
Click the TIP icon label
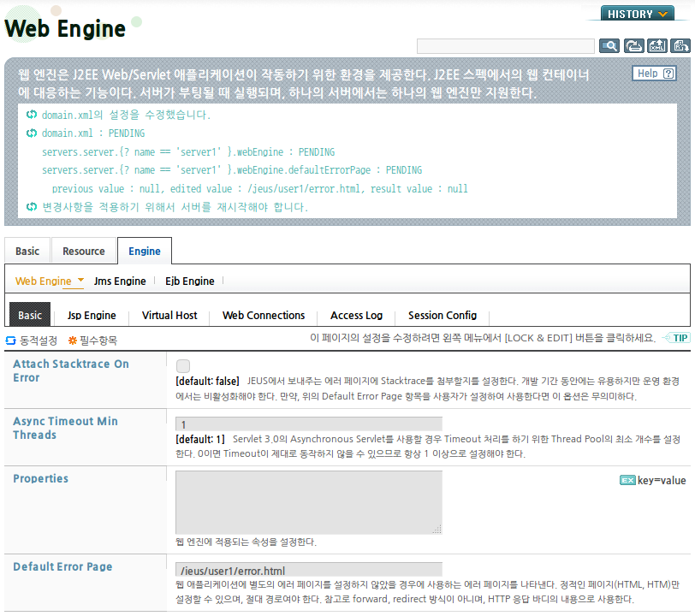click(x=675, y=338)
